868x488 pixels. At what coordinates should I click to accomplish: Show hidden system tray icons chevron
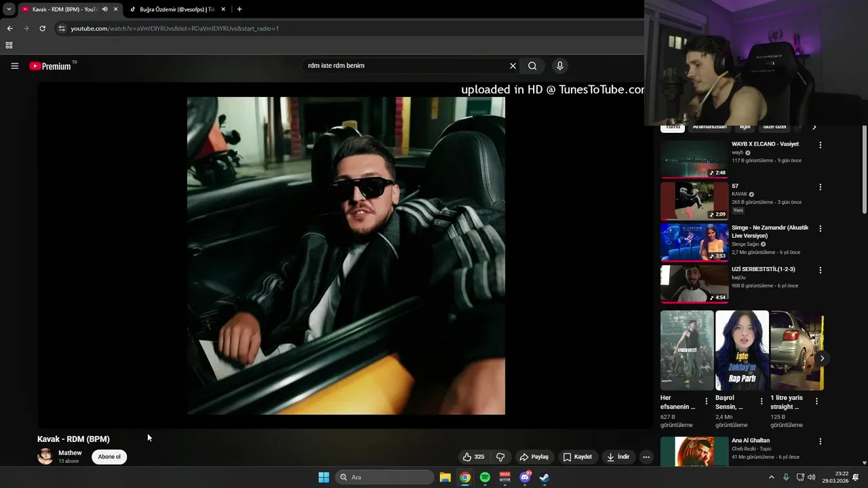click(x=771, y=477)
